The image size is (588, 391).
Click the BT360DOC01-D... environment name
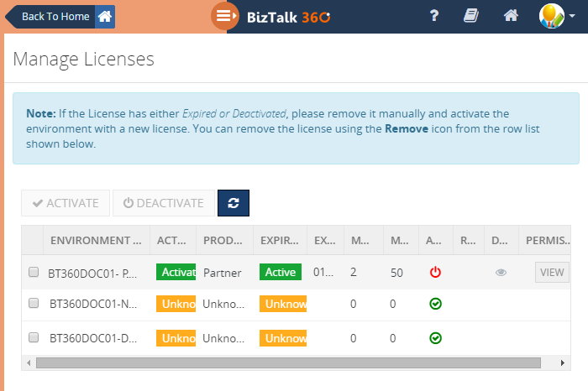(x=93, y=338)
